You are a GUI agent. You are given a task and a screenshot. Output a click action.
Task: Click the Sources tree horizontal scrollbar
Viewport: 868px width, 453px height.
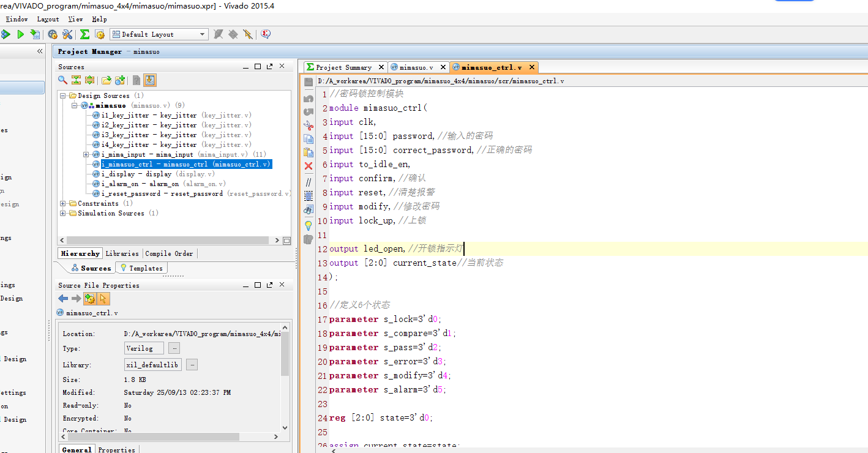tap(169, 241)
